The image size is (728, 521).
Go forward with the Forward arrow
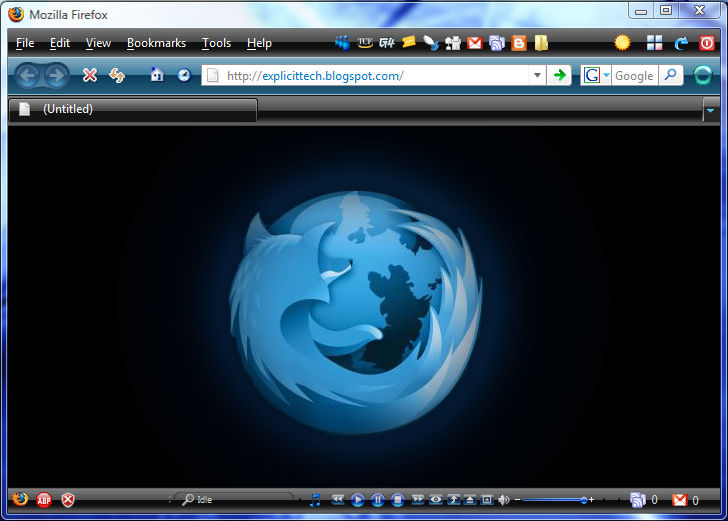tap(56, 75)
